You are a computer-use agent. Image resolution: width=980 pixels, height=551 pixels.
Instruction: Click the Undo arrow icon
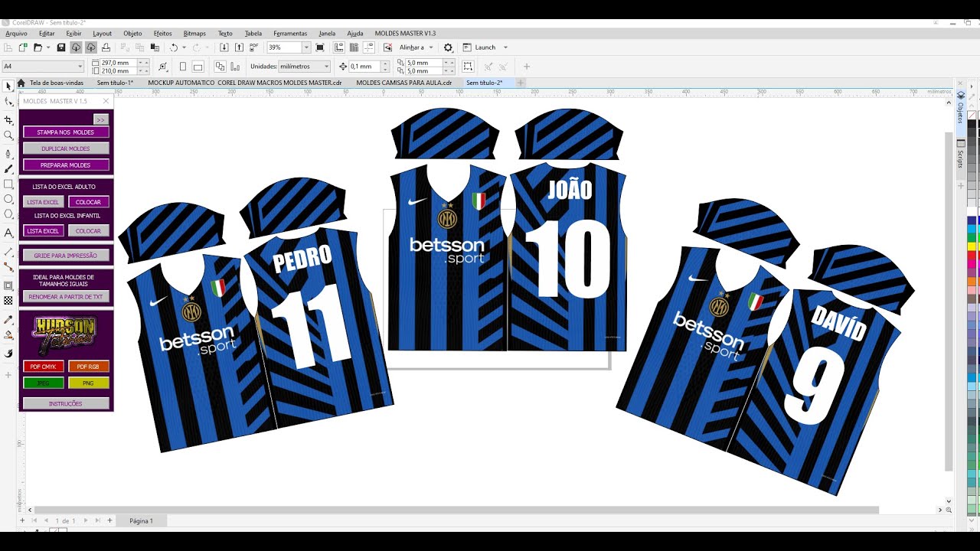[174, 47]
